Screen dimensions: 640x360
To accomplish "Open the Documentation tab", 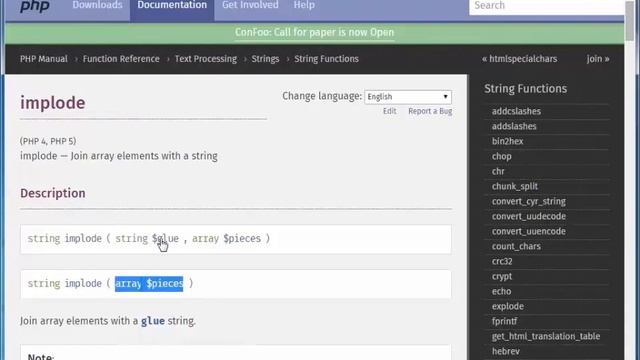I will (x=172, y=6).
